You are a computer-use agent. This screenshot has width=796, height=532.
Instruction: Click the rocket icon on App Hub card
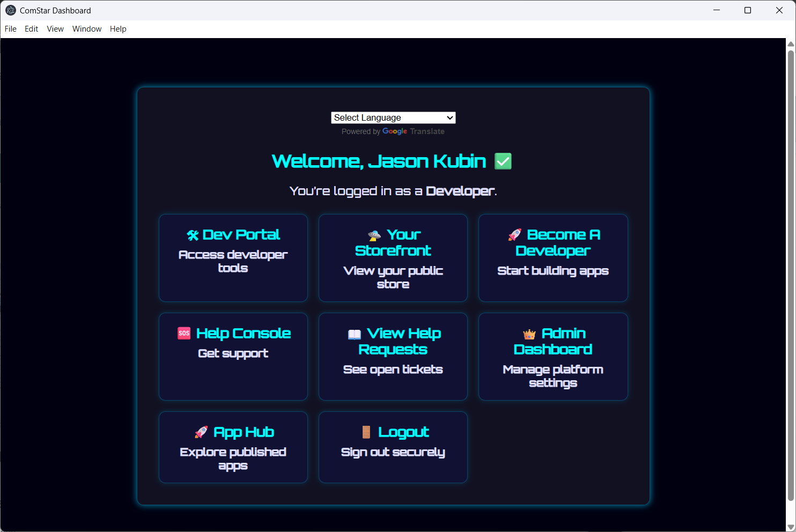[x=201, y=431]
